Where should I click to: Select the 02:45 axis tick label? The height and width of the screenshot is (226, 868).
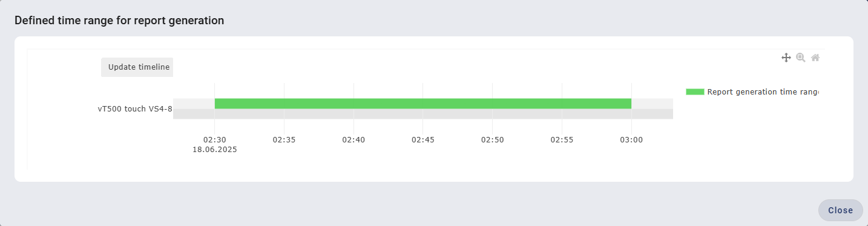423,139
